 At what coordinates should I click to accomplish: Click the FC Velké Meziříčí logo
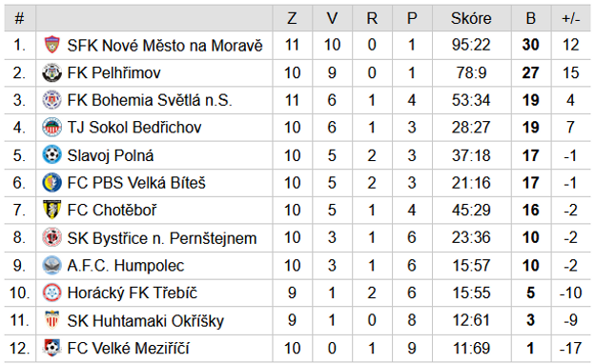pos(52,348)
